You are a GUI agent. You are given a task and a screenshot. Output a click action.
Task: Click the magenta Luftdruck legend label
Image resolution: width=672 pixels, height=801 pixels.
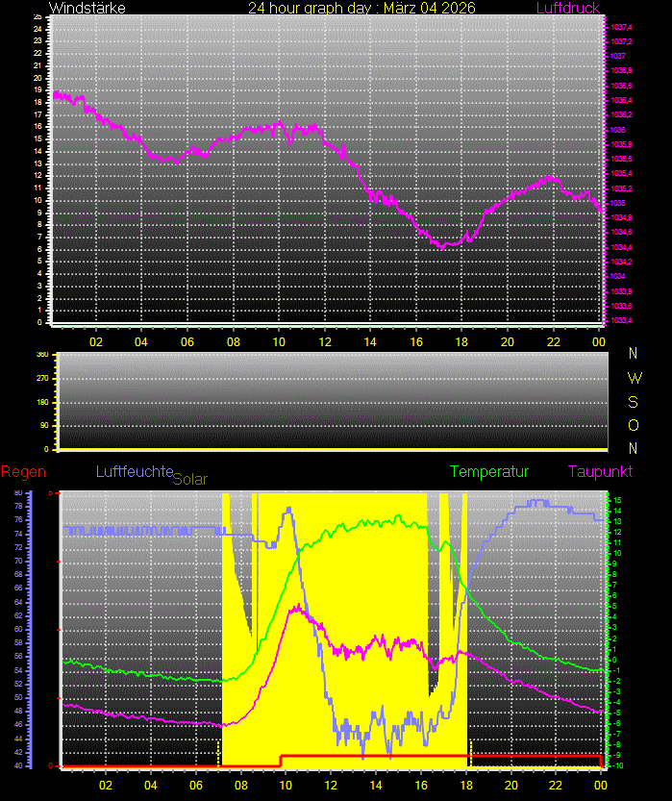(567, 8)
